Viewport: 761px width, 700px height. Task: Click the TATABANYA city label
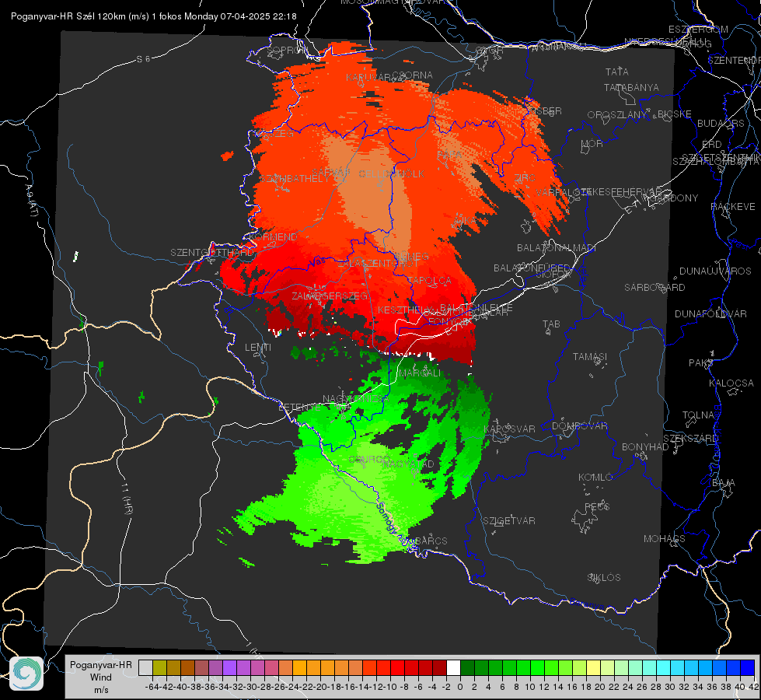(x=631, y=87)
